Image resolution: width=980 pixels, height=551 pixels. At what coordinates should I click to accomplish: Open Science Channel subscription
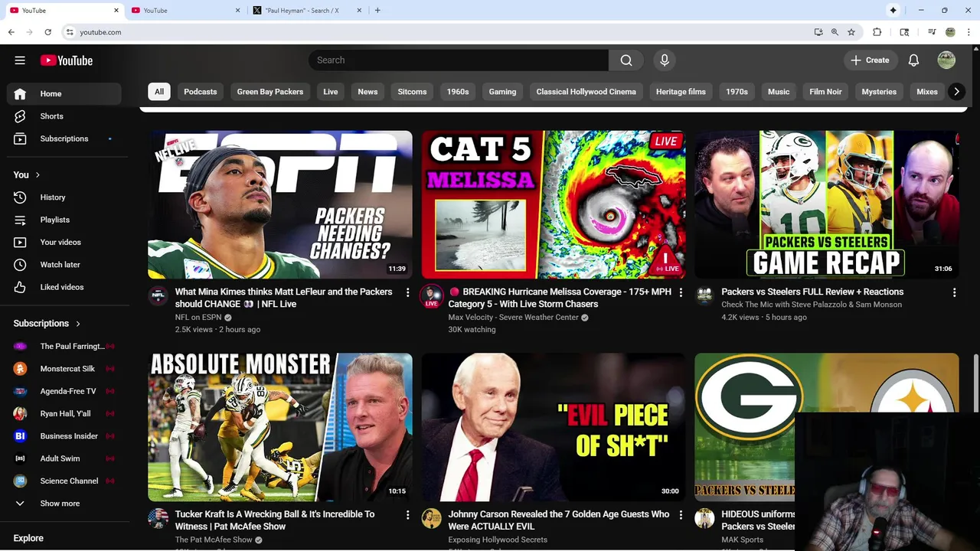(x=64, y=481)
